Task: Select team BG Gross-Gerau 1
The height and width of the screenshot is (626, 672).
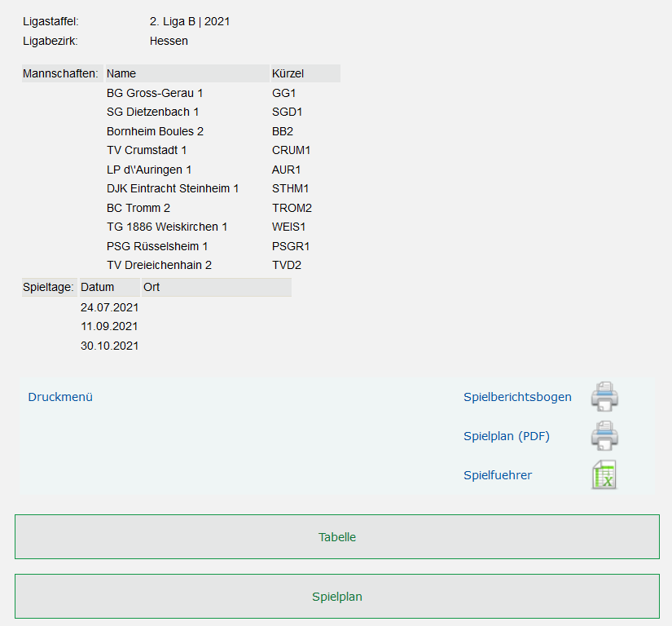Action: click(x=155, y=93)
